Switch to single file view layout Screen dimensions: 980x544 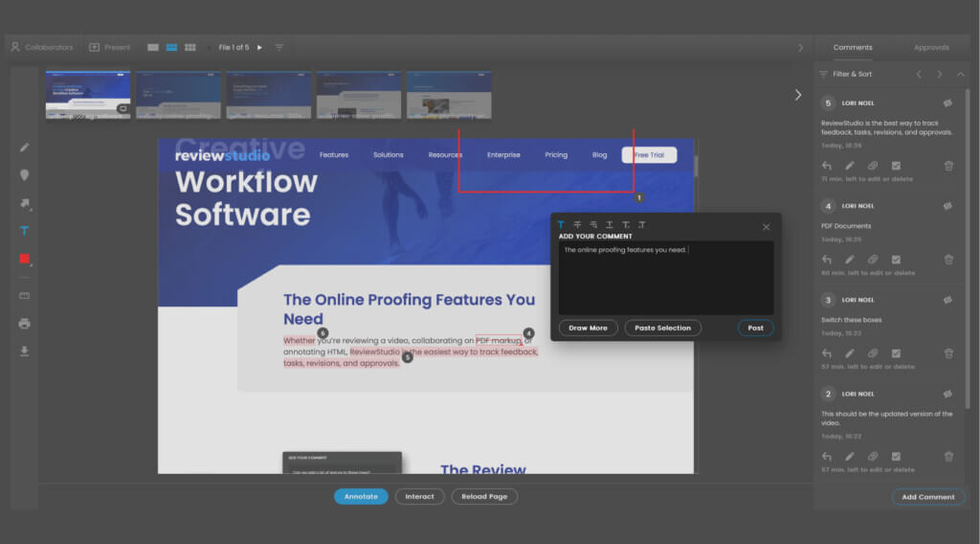(152, 48)
